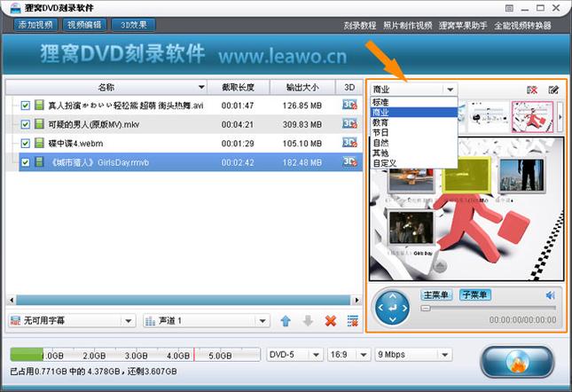Open the 照片制作视频 link
The image size is (572, 392).
click(407, 26)
